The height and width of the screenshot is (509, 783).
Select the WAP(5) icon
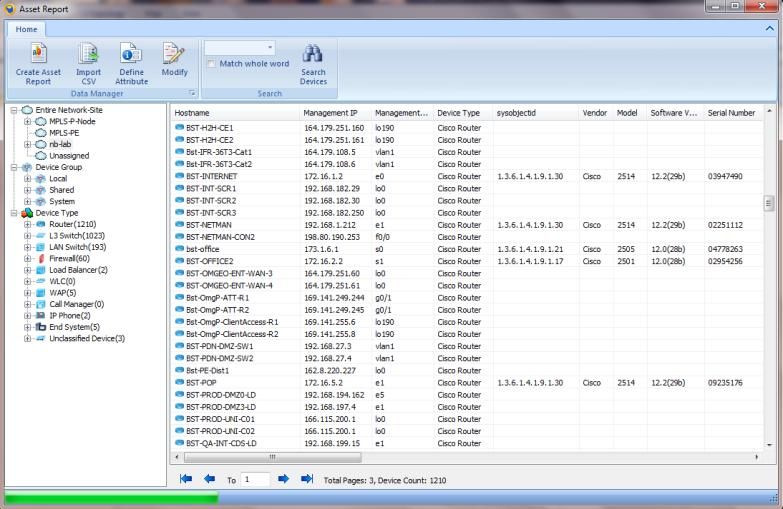click(41, 293)
